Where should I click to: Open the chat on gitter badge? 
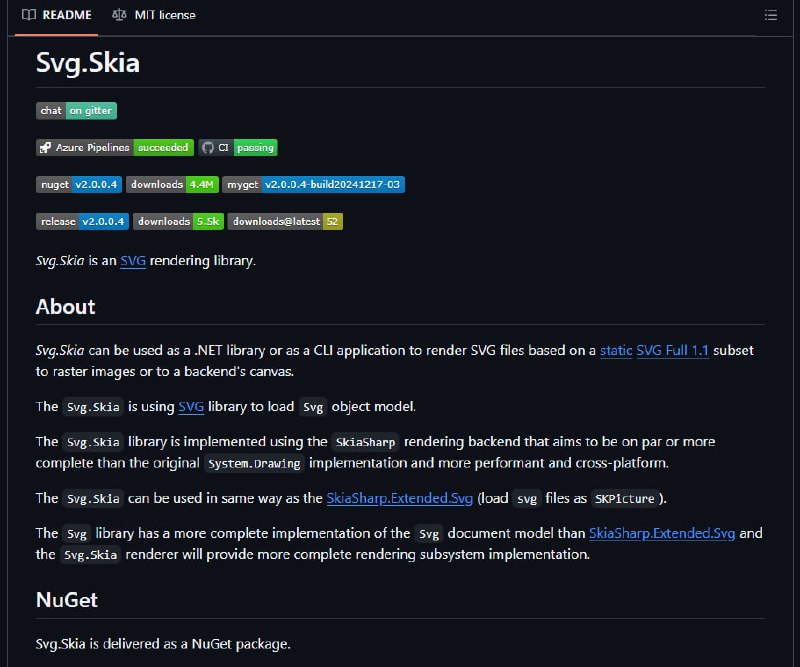click(77, 111)
